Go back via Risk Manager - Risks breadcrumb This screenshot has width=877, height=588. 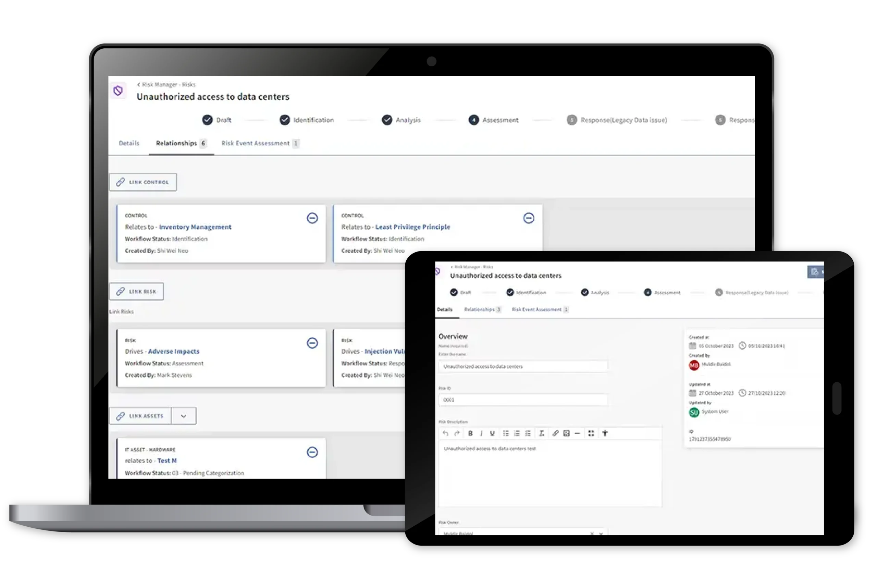[166, 84]
